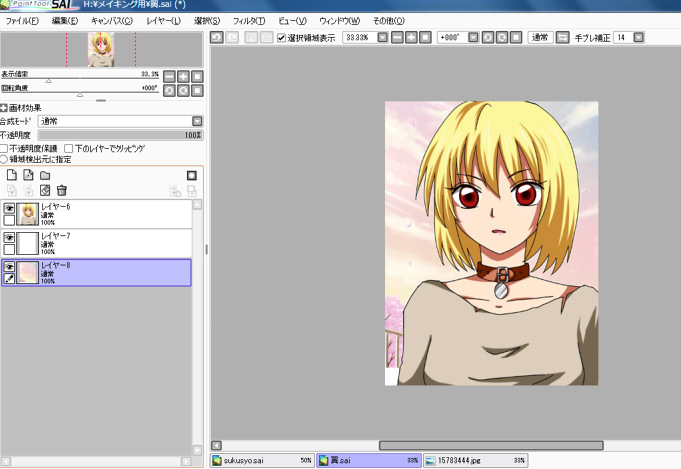This screenshot has height=469, width=681.
Task: Open the その他(O) menu
Action: point(389,21)
